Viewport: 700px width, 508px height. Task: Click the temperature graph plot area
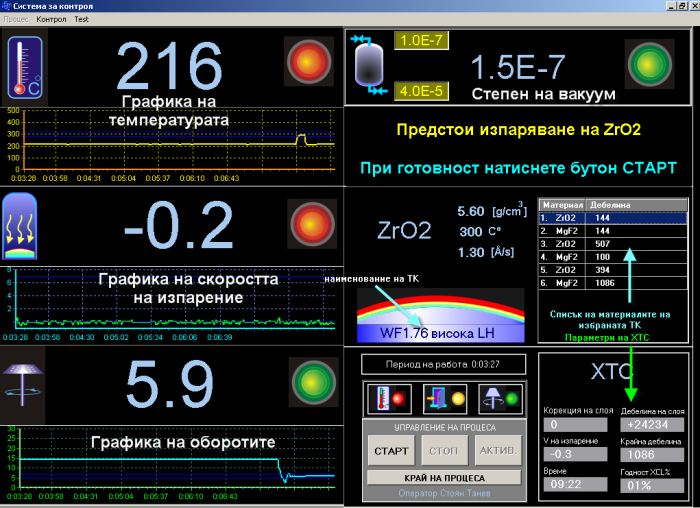point(179,140)
